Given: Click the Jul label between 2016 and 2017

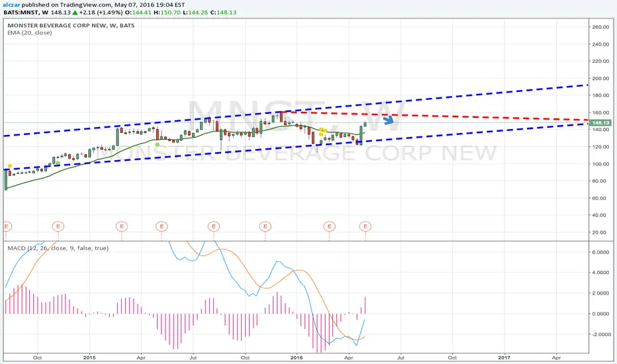Looking at the screenshot, I should (401, 357).
